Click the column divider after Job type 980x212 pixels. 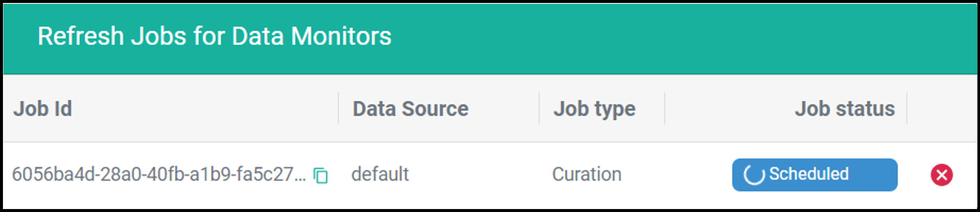point(664,109)
